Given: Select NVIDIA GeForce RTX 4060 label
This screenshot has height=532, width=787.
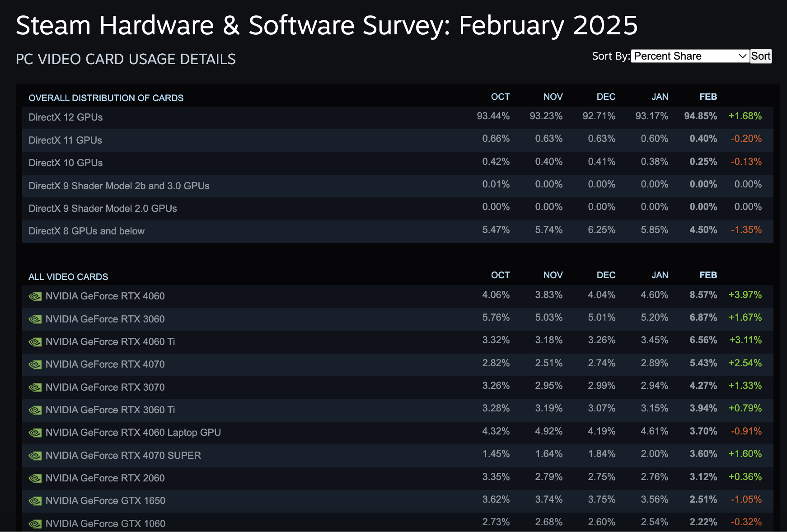Looking at the screenshot, I should point(105,296).
